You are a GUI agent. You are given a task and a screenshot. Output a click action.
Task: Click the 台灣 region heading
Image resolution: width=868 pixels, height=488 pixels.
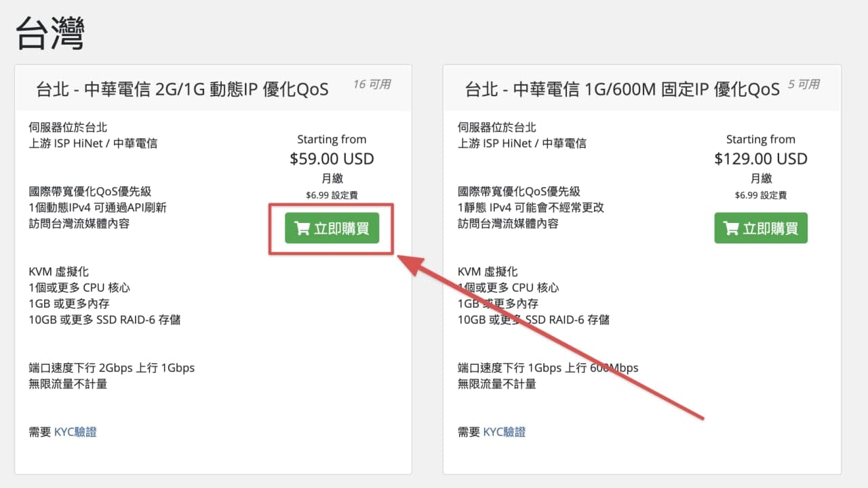click(50, 34)
